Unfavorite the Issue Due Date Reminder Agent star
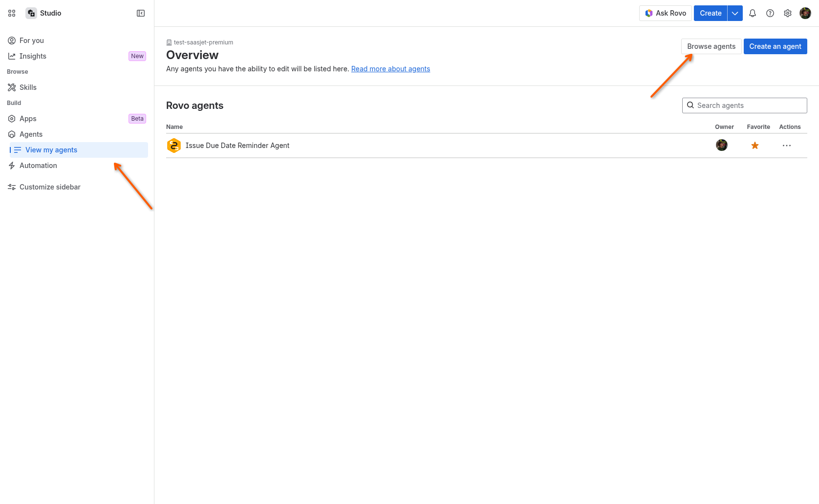Viewport: 819px width, 504px height. pos(755,146)
